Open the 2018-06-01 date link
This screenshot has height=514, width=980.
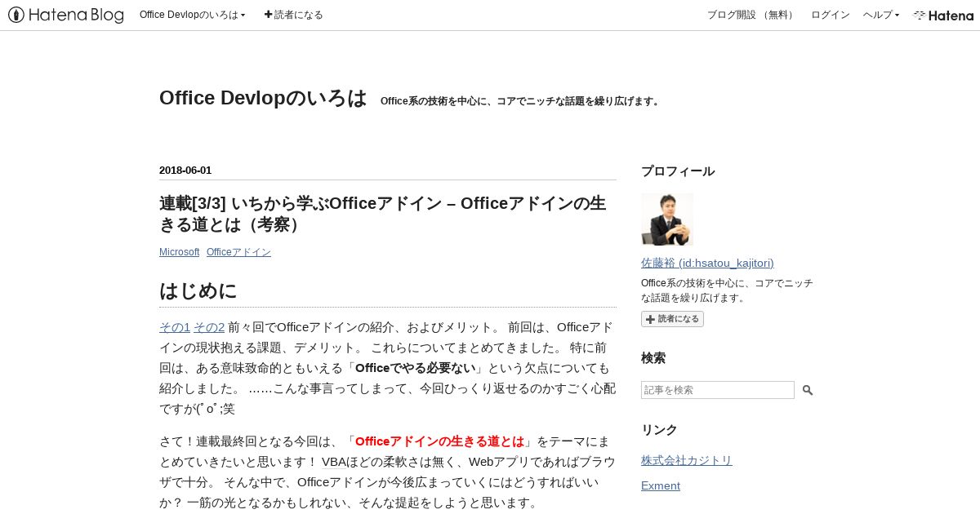coord(185,171)
